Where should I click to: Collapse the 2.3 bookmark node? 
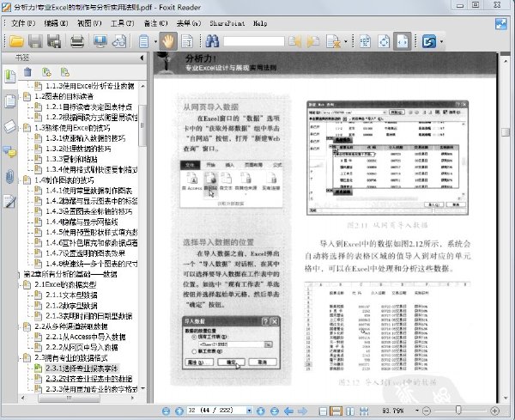click(20, 357)
